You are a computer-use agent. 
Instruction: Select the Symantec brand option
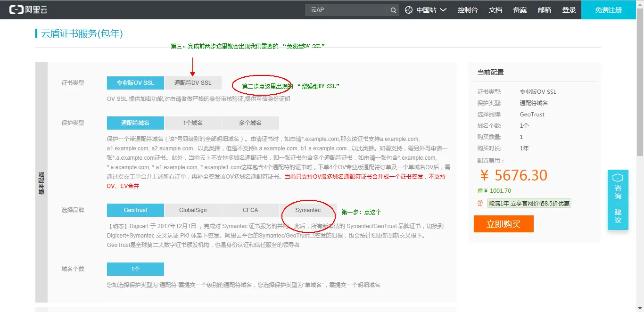tap(308, 210)
